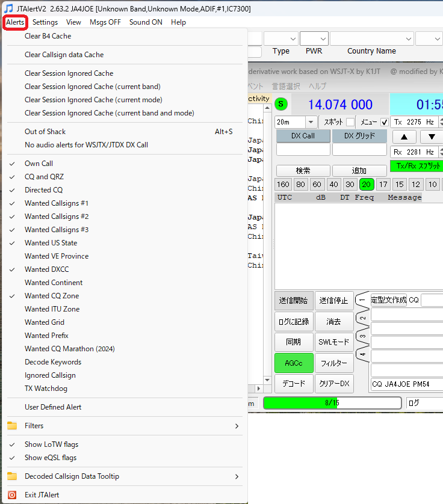Click the JTAlert music note title icon

[8, 8]
